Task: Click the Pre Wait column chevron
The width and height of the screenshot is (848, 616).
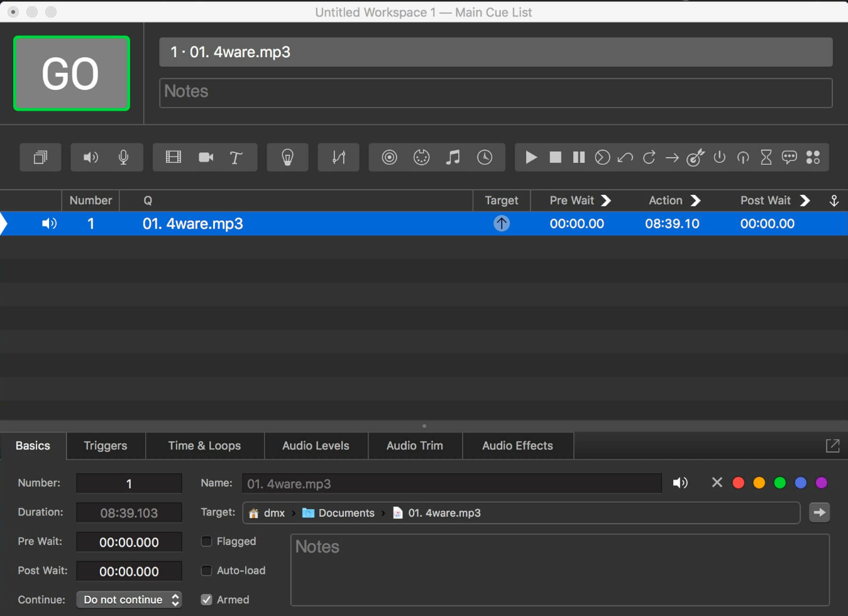Action: point(606,201)
